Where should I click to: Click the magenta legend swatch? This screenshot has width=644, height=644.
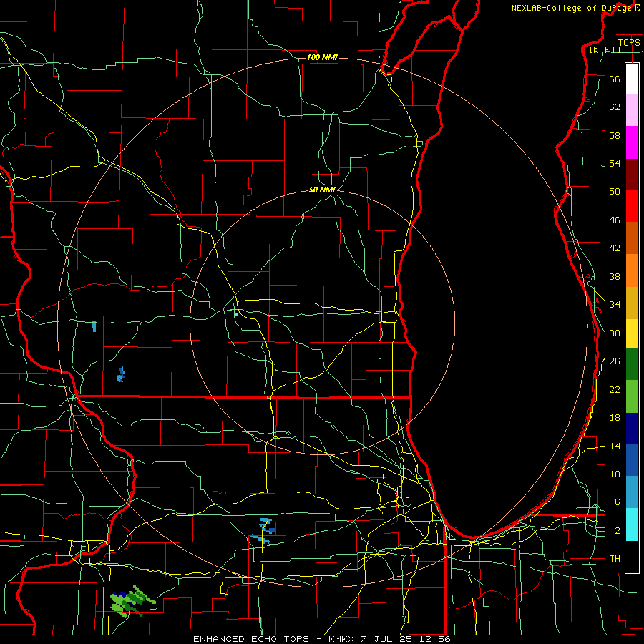point(632,142)
